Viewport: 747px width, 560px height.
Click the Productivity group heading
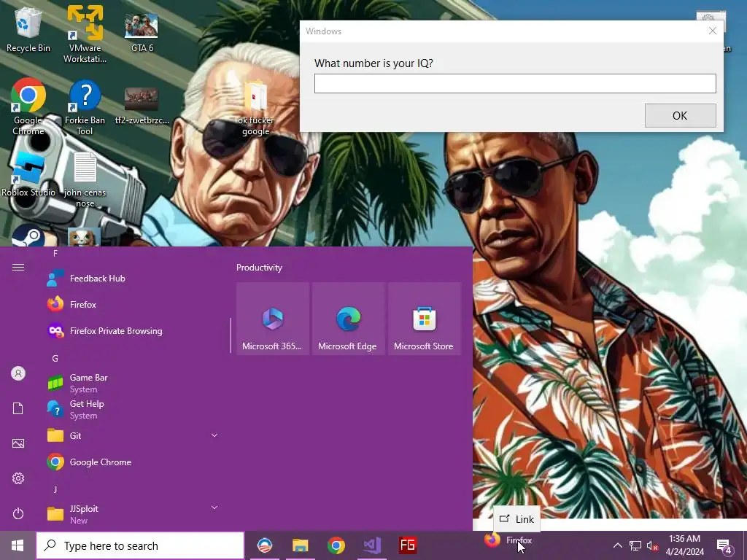[259, 268]
